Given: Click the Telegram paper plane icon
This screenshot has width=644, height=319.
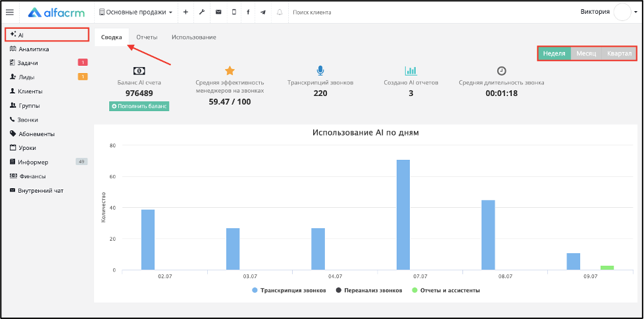Looking at the screenshot, I should 263,12.
